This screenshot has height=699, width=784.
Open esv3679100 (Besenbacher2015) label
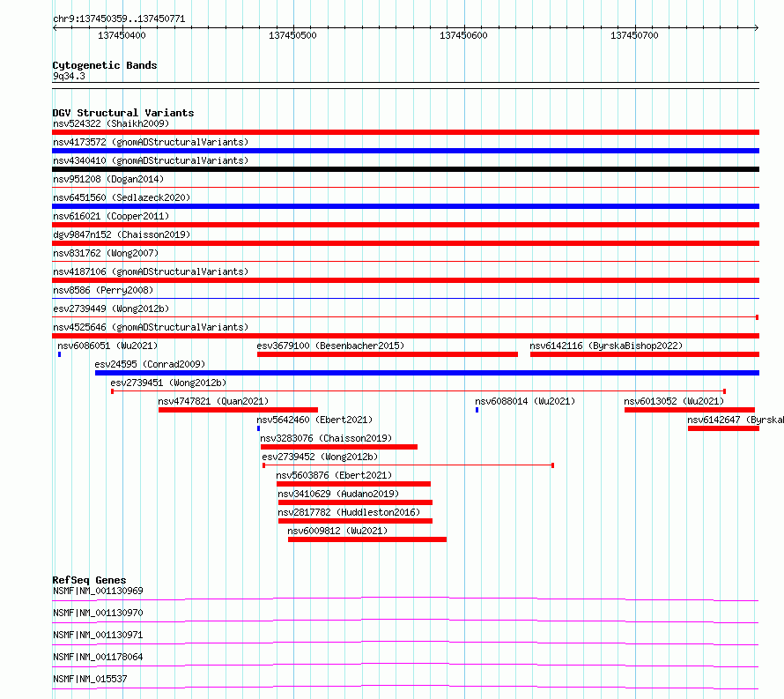tap(330, 346)
